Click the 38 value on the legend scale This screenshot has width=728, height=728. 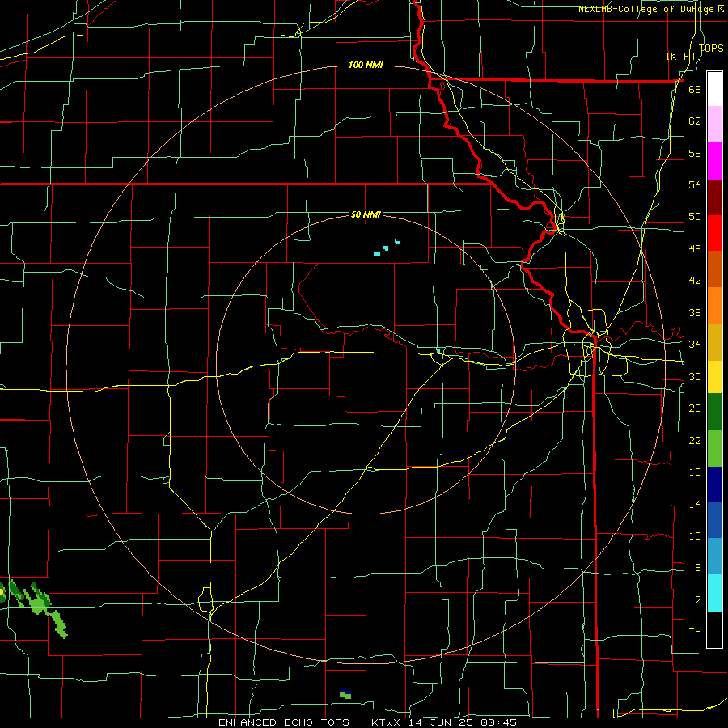695,312
